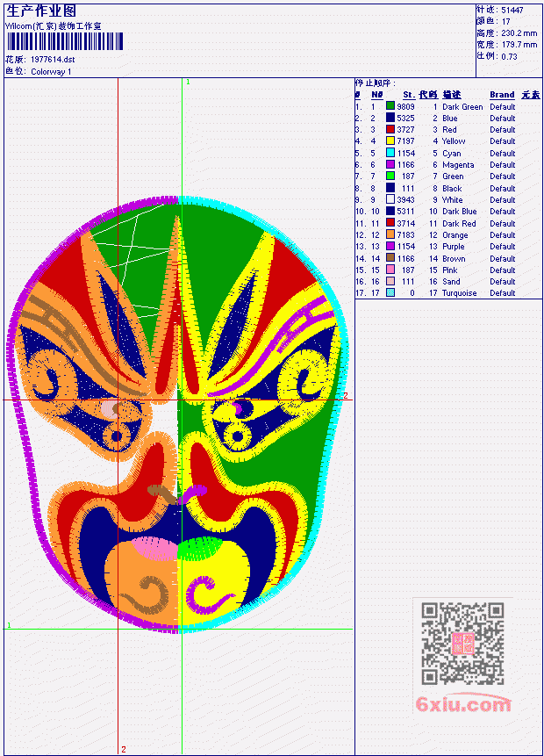Select the 'Pink' description text
The height and width of the screenshot is (756, 544).
click(x=450, y=270)
